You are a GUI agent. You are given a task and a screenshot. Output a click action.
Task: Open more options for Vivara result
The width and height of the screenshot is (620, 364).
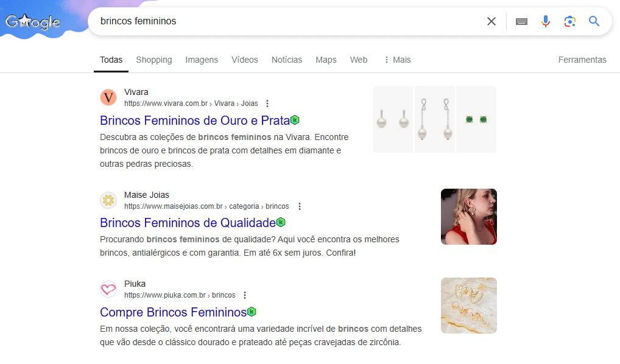(267, 103)
